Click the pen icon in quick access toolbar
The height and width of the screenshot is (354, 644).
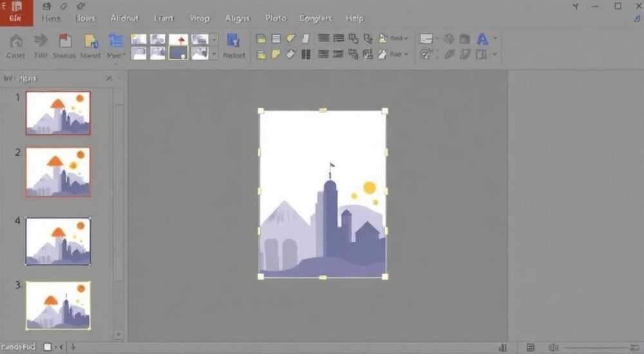[63, 6]
